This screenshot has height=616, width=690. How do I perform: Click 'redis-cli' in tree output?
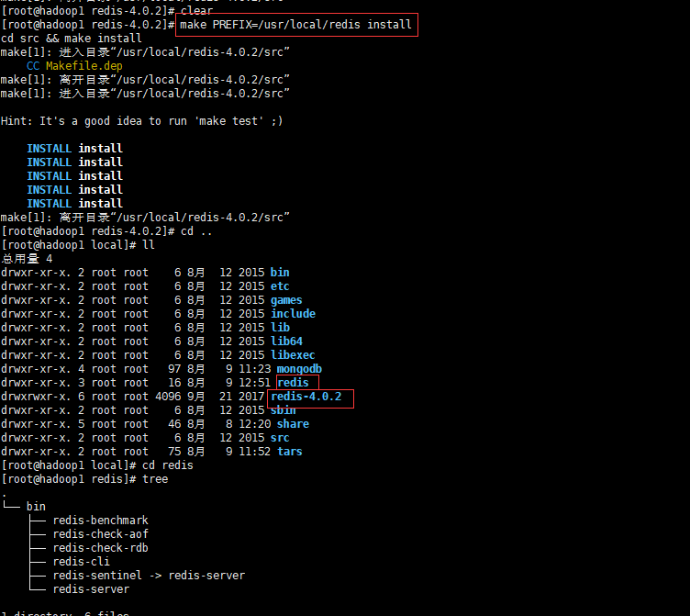[x=82, y=562]
